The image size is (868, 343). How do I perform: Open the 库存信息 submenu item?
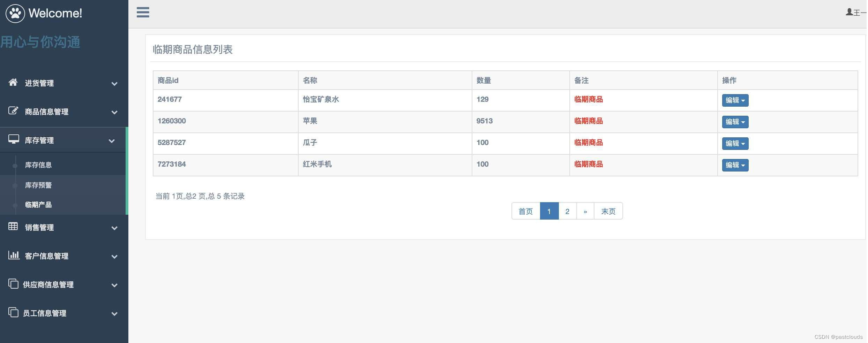coord(38,165)
